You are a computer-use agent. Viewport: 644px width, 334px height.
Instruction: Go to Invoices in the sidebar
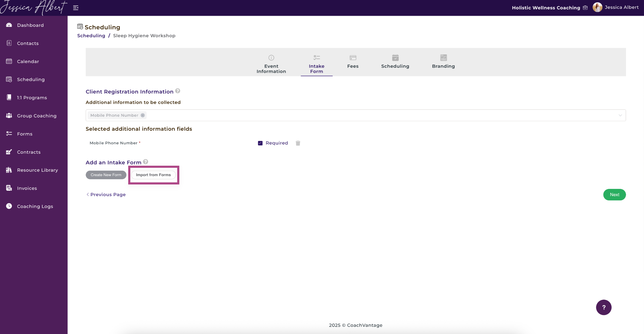click(27, 188)
